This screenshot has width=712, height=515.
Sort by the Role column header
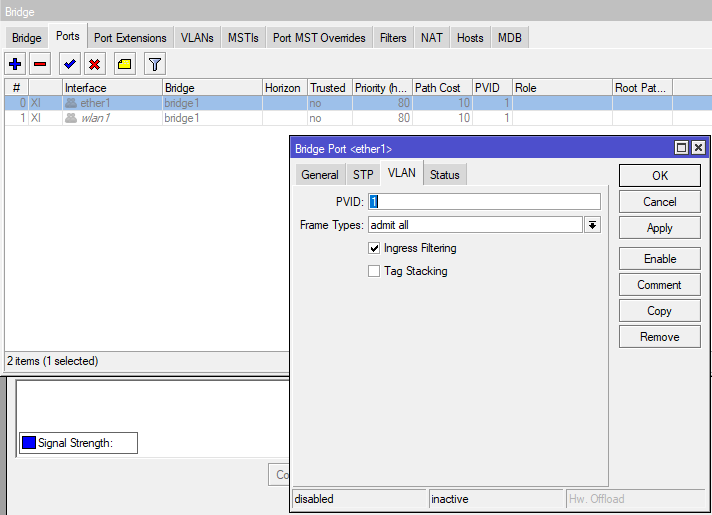tap(562, 88)
